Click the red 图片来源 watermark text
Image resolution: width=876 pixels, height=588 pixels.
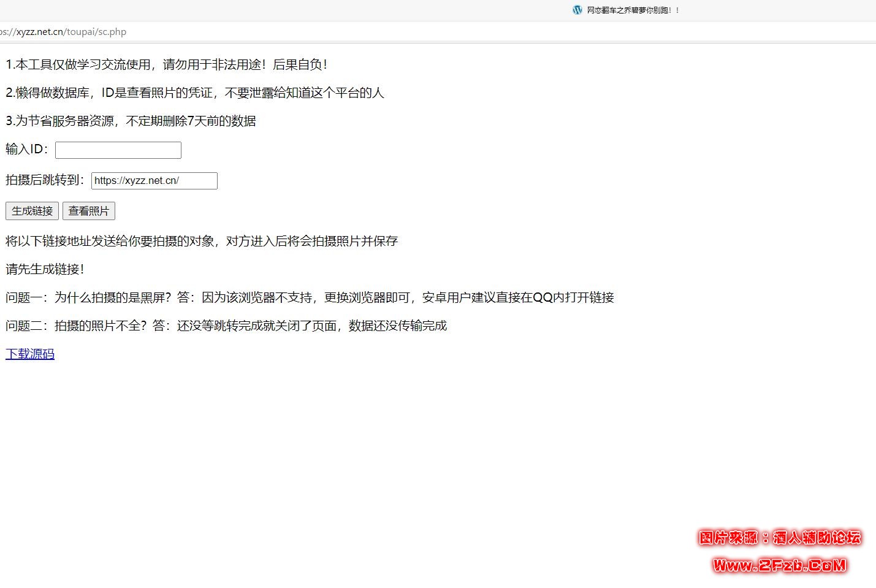(x=779, y=538)
